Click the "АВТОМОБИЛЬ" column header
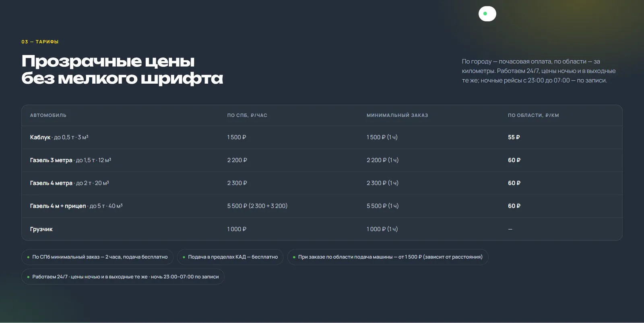This screenshot has width=644, height=323. [48, 115]
